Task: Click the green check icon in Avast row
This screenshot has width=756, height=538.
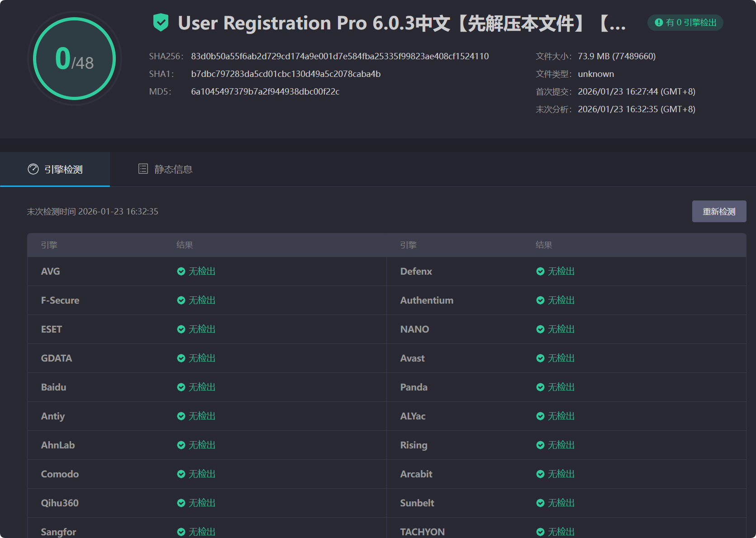Action: point(540,358)
